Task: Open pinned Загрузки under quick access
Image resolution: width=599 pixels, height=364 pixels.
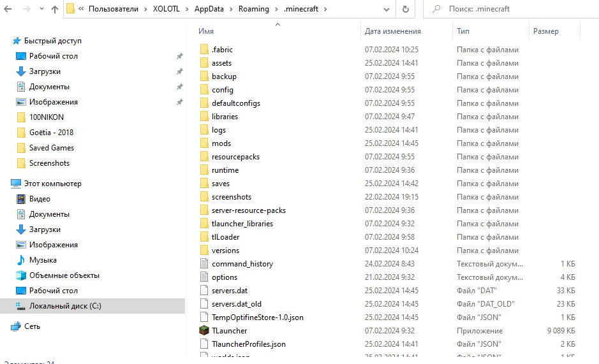Action: click(x=45, y=71)
